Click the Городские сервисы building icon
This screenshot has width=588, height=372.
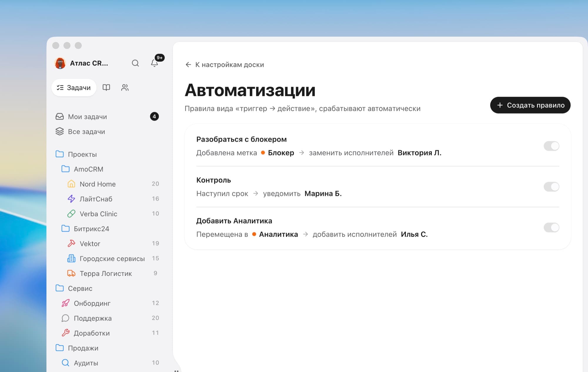tap(71, 258)
